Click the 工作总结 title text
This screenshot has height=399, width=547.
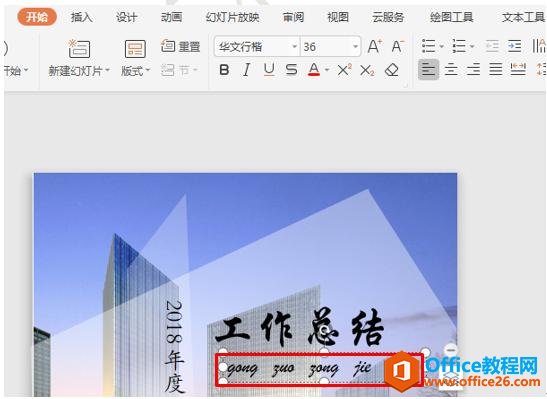[299, 327]
